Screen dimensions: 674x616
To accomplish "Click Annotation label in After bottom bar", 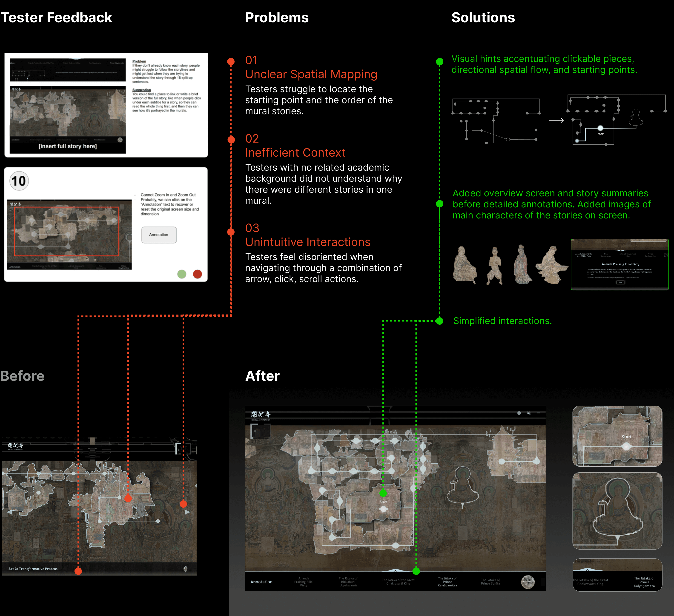I will click(261, 582).
